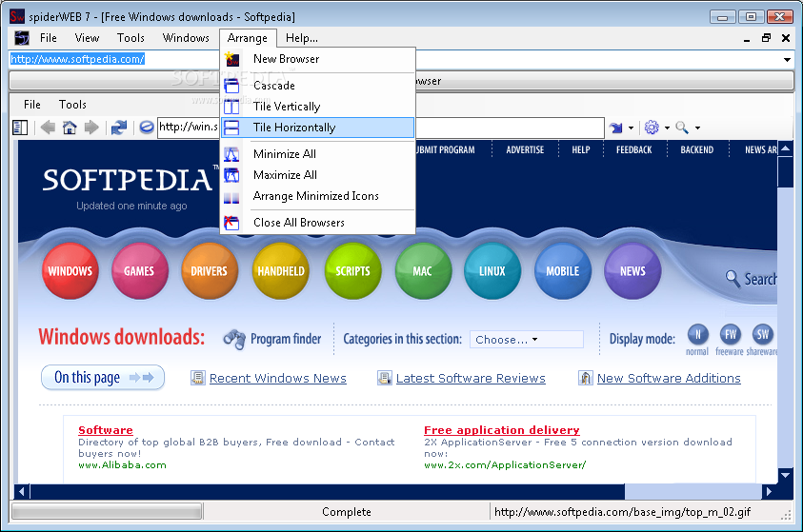Open the WINDOWS category ball
Image resolution: width=803 pixels, height=532 pixels.
pyautogui.click(x=70, y=271)
